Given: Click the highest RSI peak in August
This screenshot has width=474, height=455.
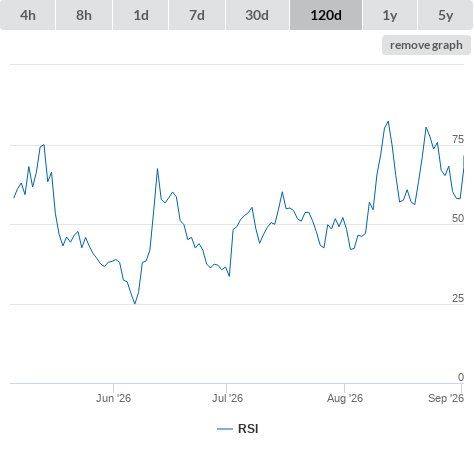Looking at the screenshot, I should point(388,122).
